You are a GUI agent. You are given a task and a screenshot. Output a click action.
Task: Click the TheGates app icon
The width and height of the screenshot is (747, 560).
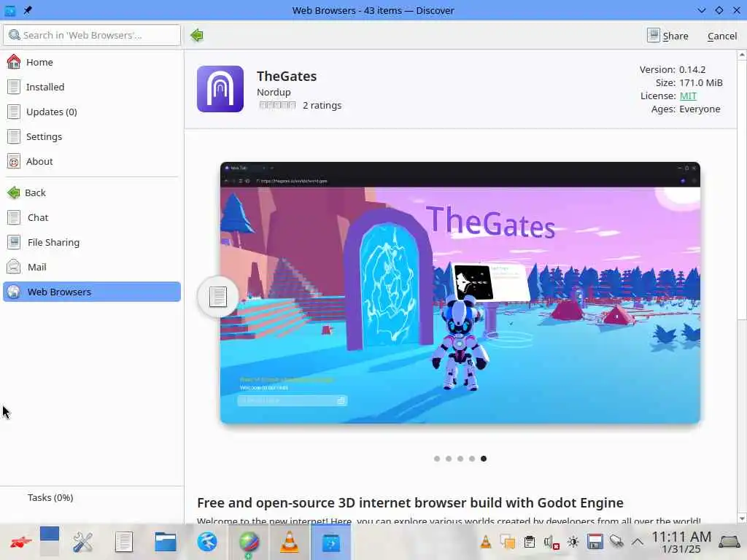(220, 89)
